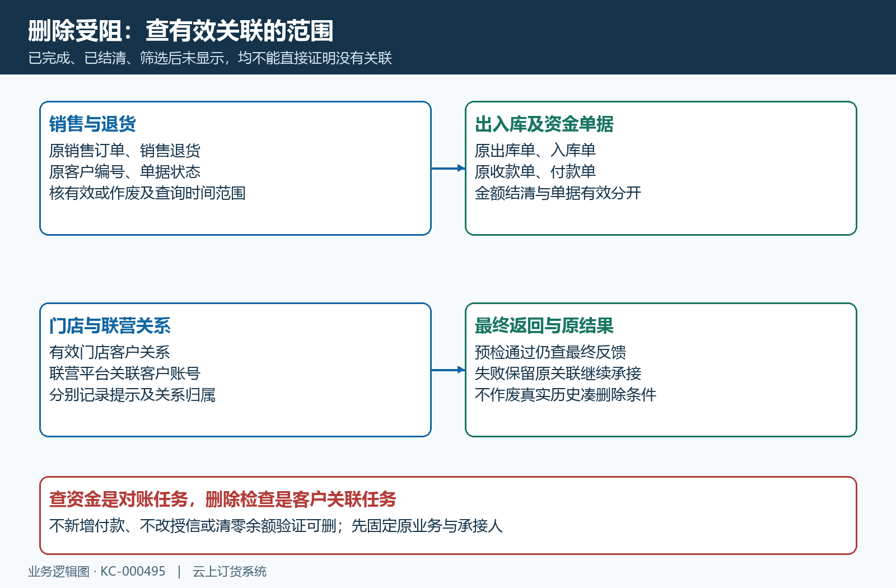This screenshot has width=896, height=588.
Task: Click the line 原出库单、入库单
Action: pos(535,151)
